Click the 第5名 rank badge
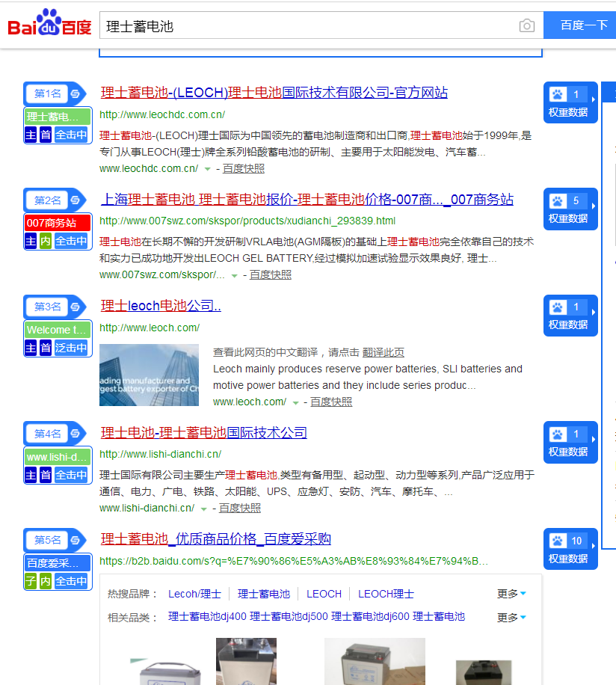616x685 pixels. (x=47, y=540)
